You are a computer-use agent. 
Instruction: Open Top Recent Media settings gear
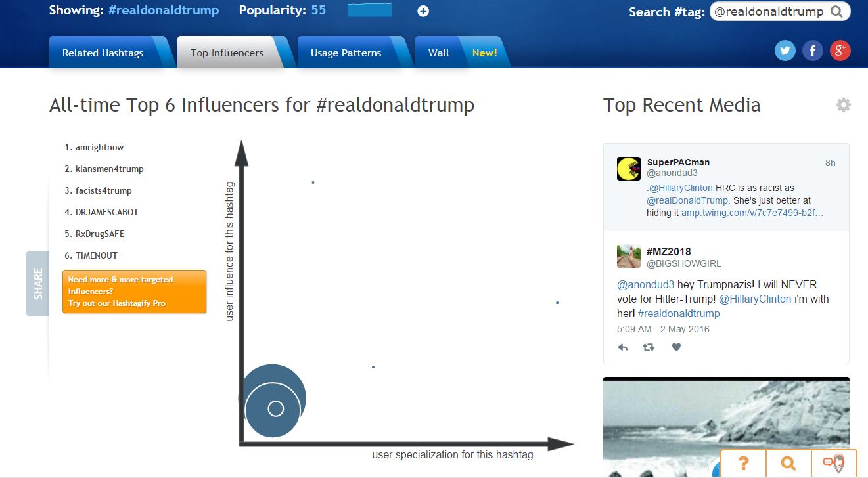coord(843,105)
